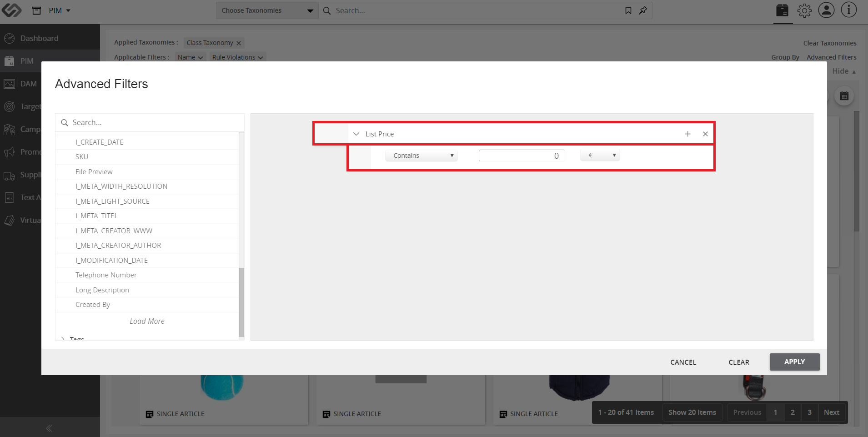The width and height of the screenshot is (868, 437).
Task: Click the Target icon in sidebar
Action: click(10, 106)
